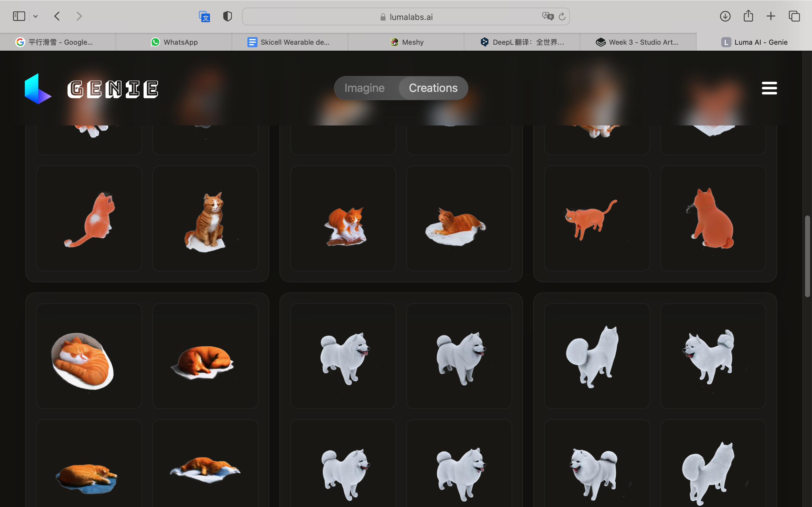The height and width of the screenshot is (507, 812).
Task: Open the Safari downloads icon
Action: point(725,16)
